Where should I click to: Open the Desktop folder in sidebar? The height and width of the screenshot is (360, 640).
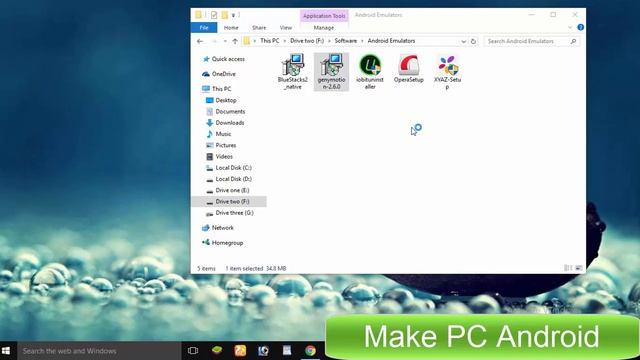coord(221,100)
